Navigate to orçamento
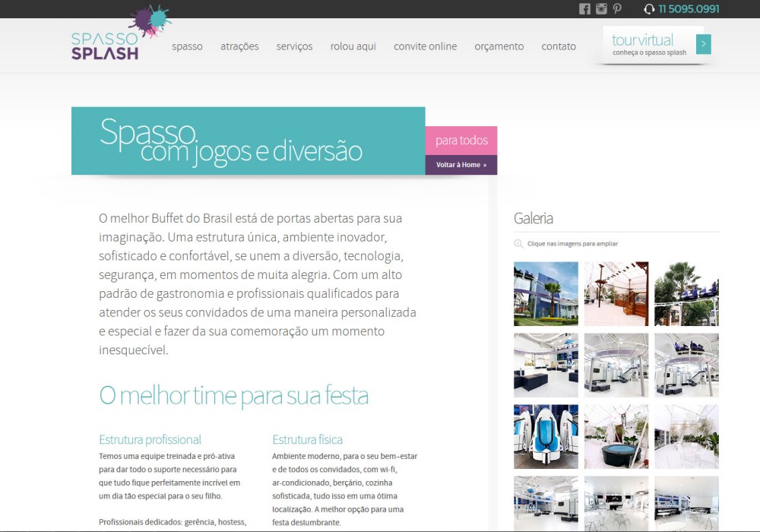This screenshot has height=532, width=760. coord(499,46)
